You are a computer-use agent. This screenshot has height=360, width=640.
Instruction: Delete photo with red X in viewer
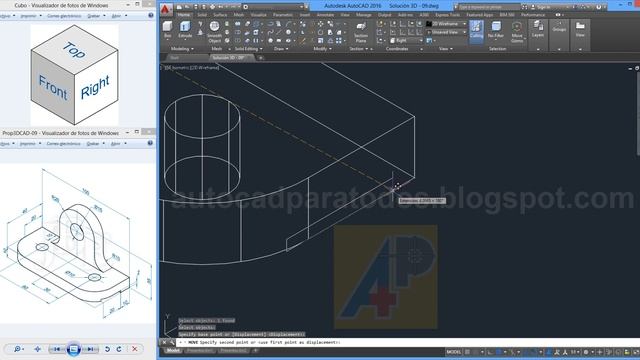tap(134, 349)
